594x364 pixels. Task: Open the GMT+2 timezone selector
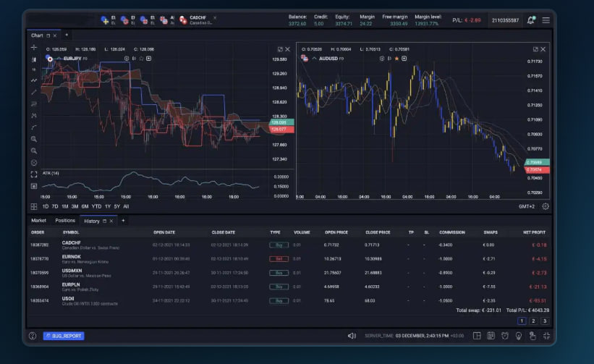(527, 206)
